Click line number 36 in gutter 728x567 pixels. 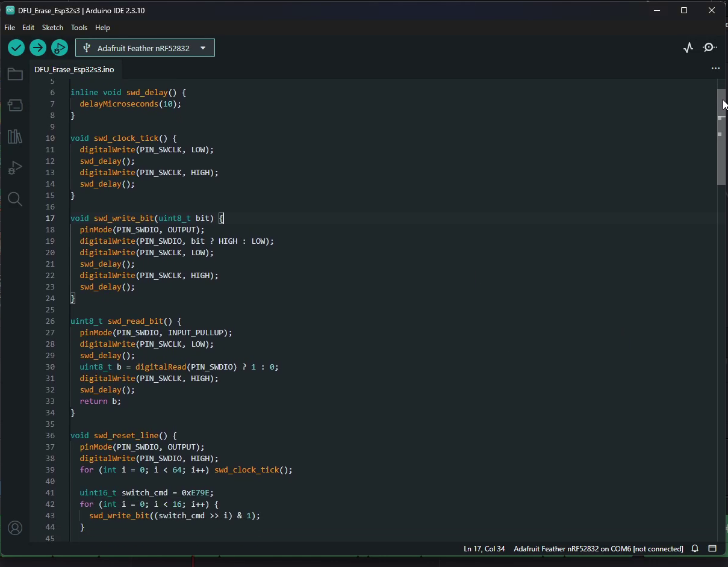[50, 435]
